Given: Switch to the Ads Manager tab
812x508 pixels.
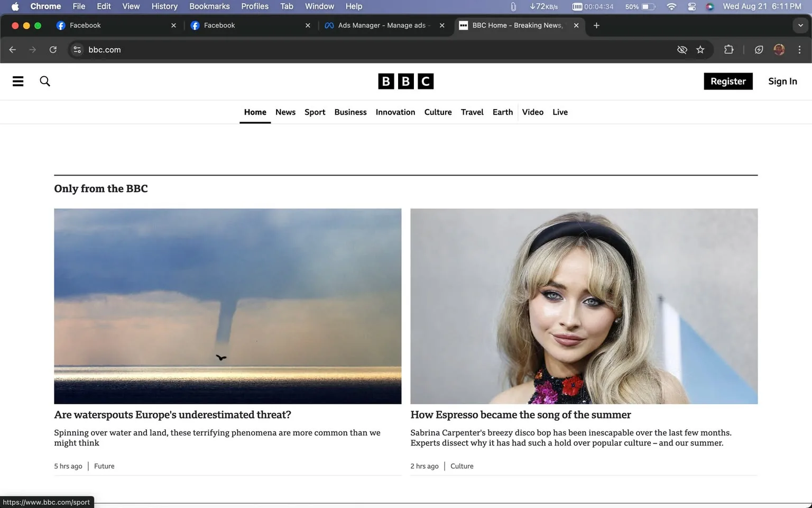Looking at the screenshot, I should [381, 25].
